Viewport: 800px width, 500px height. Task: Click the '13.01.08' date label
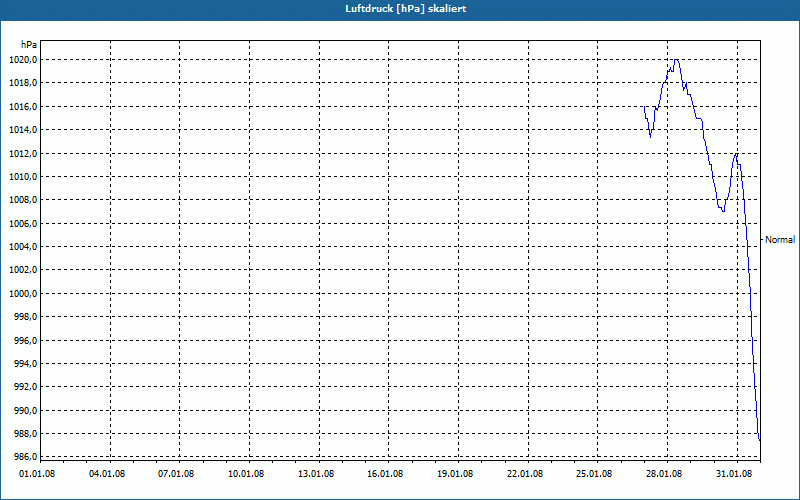(x=316, y=474)
